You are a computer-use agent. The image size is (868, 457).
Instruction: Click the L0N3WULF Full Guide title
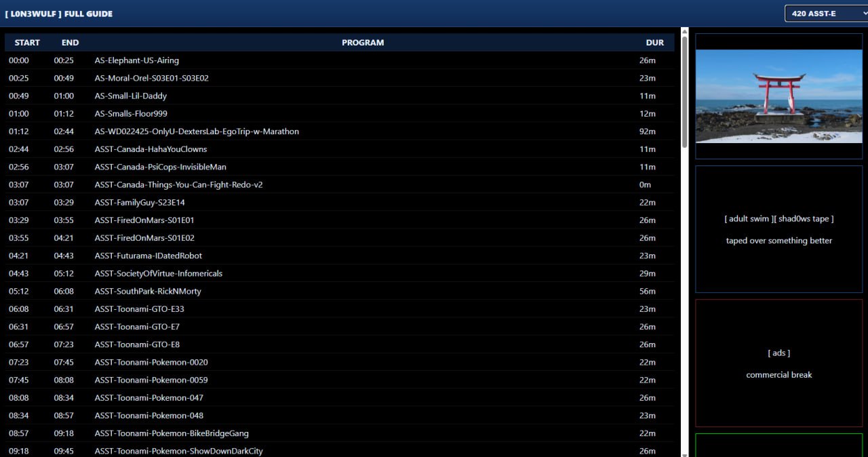click(x=59, y=14)
